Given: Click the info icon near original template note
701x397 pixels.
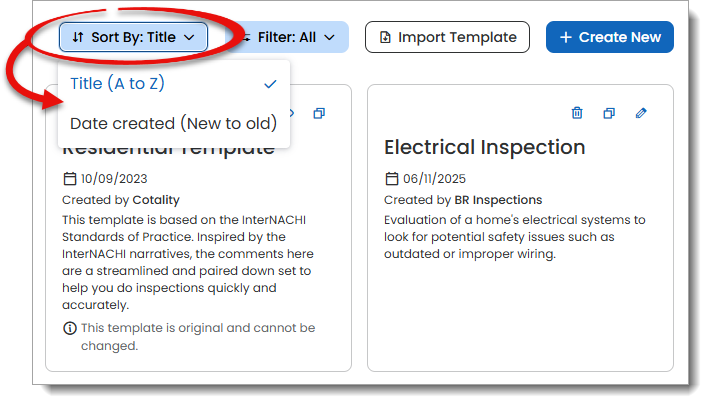Looking at the screenshot, I should (x=70, y=328).
